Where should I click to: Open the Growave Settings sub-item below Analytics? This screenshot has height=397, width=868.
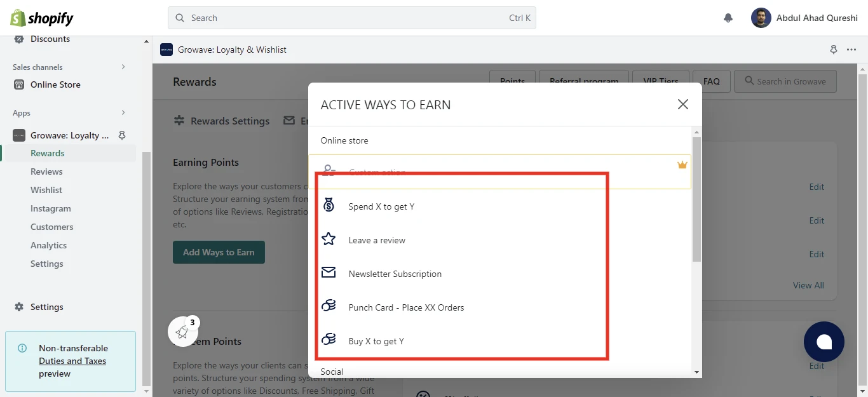coord(47,264)
